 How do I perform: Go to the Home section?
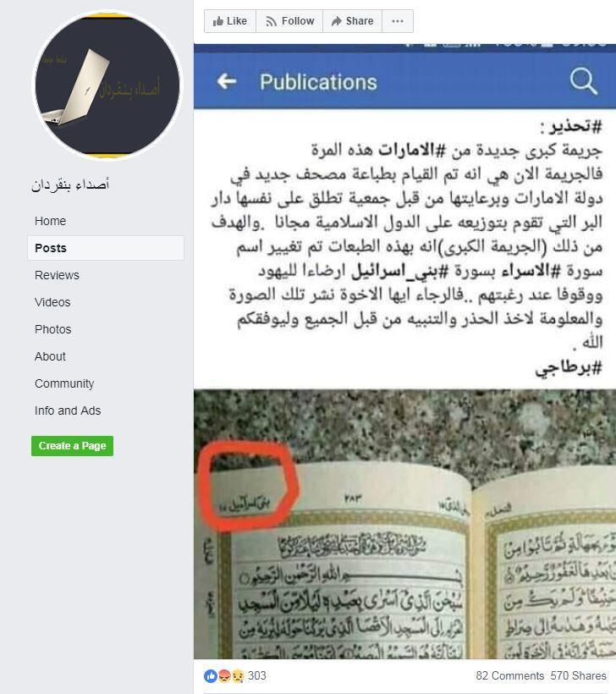click(x=50, y=221)
